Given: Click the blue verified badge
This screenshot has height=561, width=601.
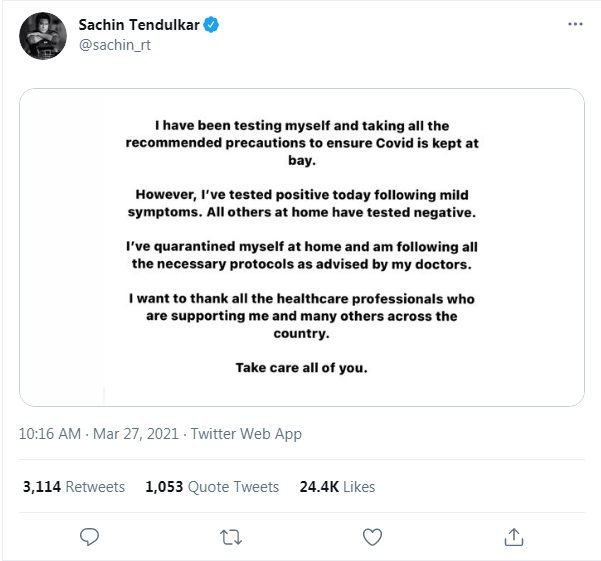Looking at the screenshot, I should [x=212, y=24].
